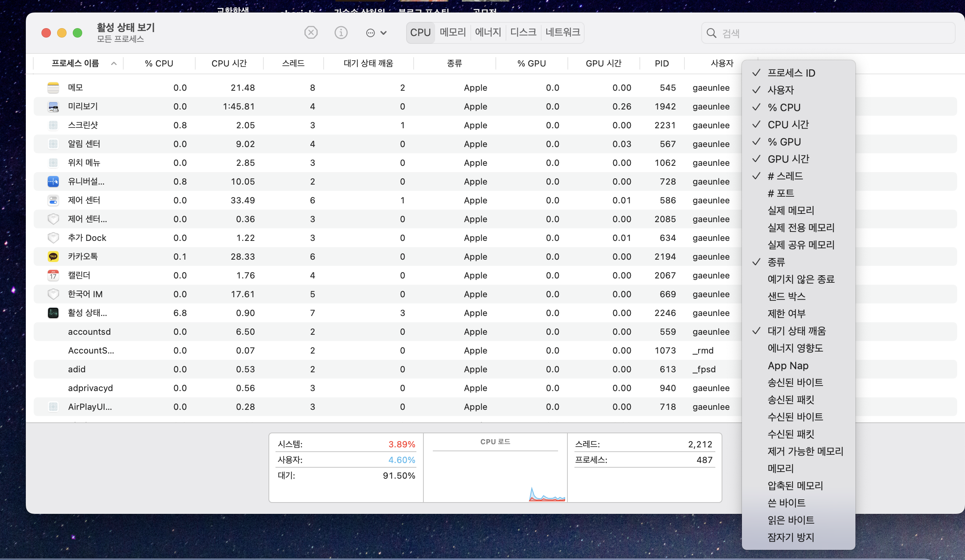Switch to the CPU tab

tap(420, 32)
